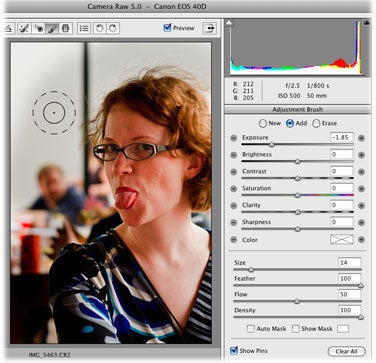Enable the Show Mask checkbox
Screen dimensions: 376x363
(x=295, y=329)
